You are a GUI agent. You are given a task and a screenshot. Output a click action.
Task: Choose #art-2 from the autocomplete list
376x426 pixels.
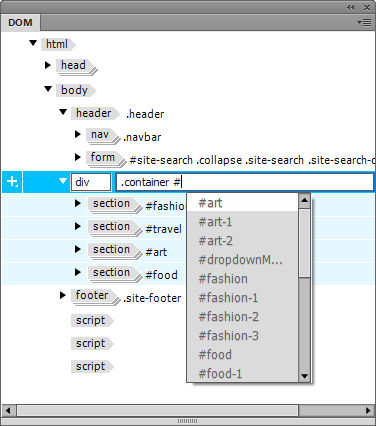243,241
